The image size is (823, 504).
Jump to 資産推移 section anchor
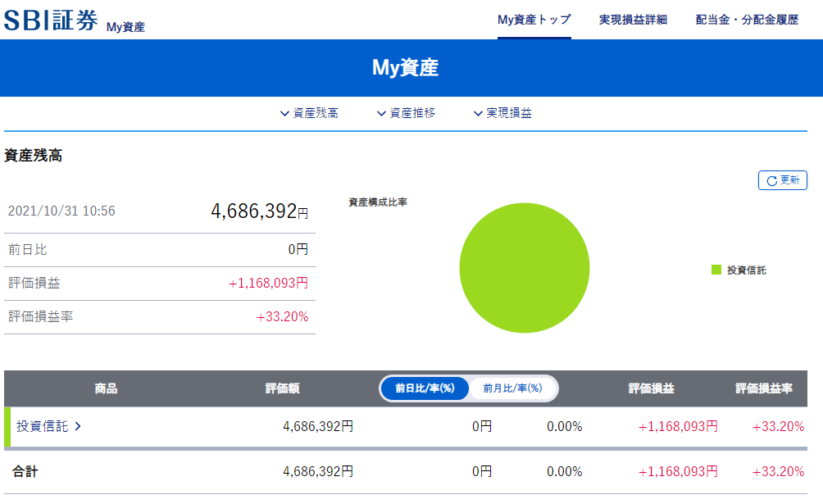tap(412, 114)
